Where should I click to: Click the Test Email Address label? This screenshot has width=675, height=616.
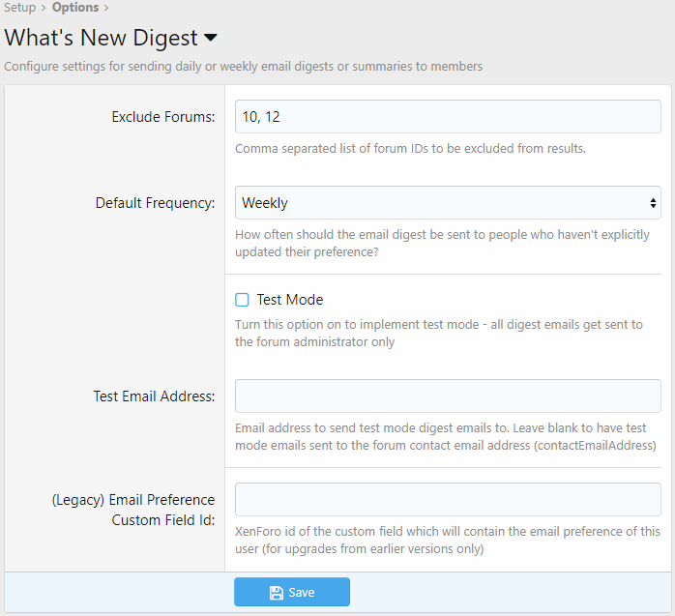pyautogui.click(x=154, y=396)
